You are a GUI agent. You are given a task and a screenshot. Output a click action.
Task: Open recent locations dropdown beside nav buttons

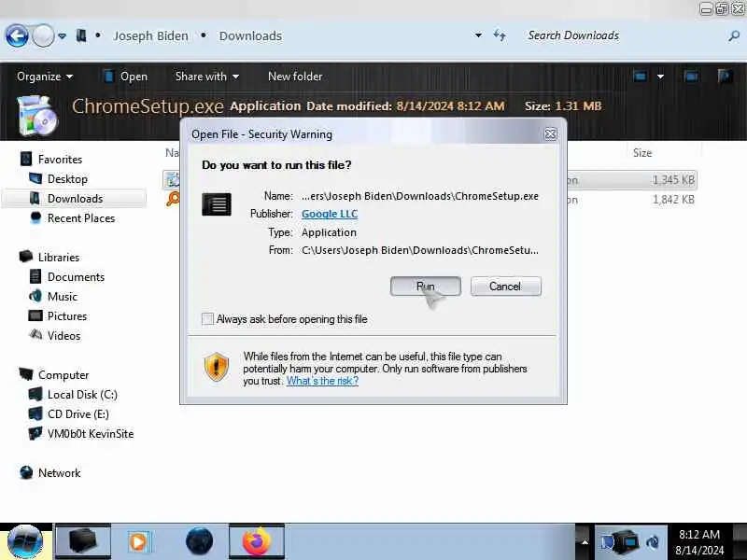point(62,35)
